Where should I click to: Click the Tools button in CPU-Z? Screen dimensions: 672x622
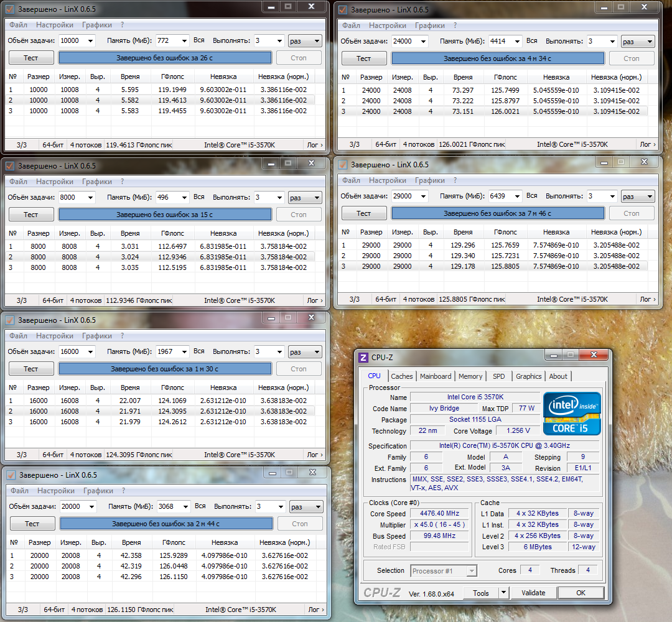click(x=481, y=593)
